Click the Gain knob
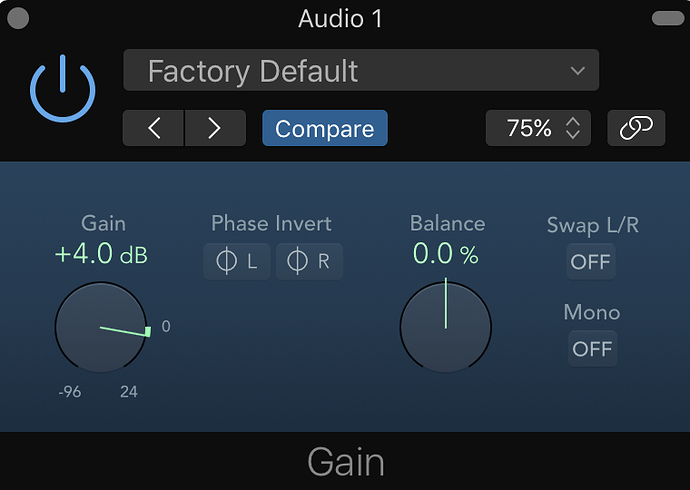This screenshot has width=690, height=490. tap(100, 327)
